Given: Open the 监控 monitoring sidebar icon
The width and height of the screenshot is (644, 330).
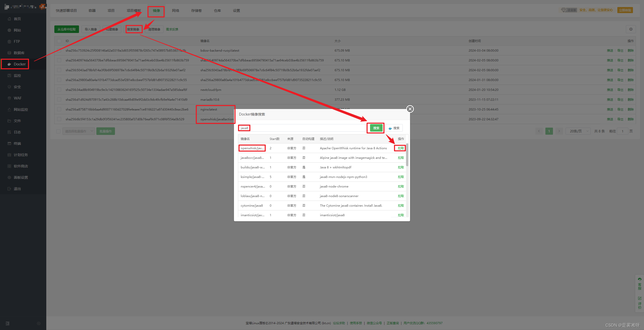Looking at the screenshot, I should (9, 76).
